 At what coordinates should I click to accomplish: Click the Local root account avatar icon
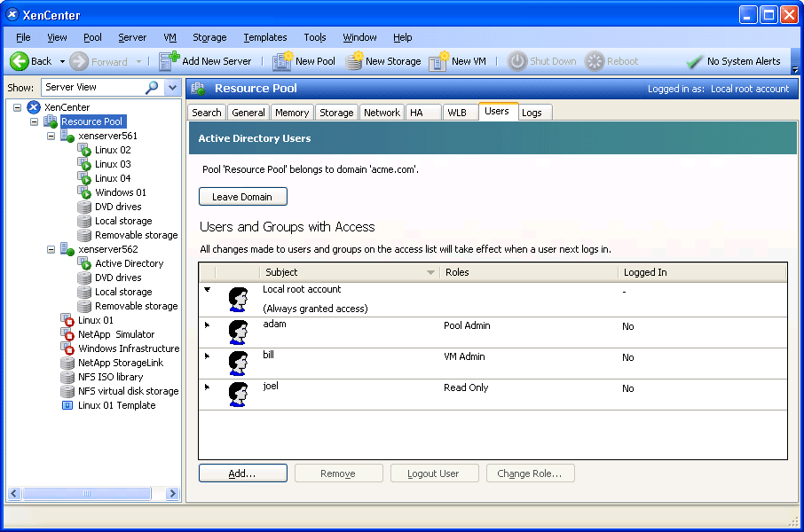click(238, 300)
